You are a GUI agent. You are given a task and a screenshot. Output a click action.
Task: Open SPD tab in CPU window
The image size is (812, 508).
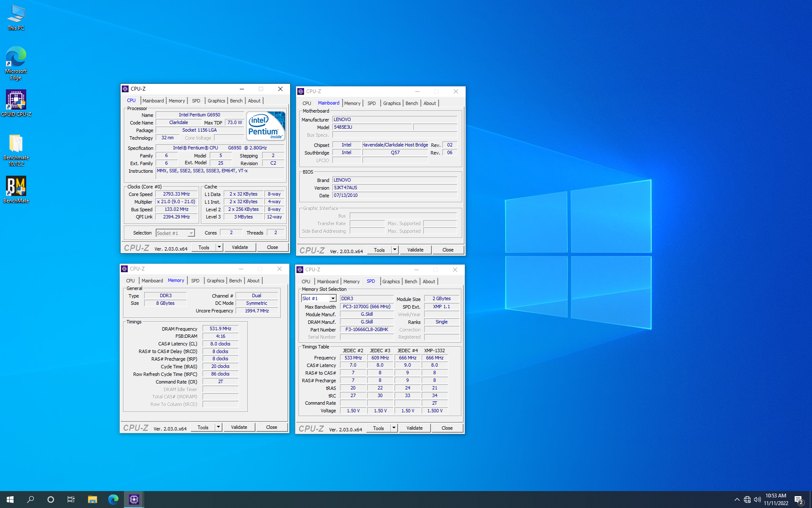pyautogui.click(x=196, y=101)
